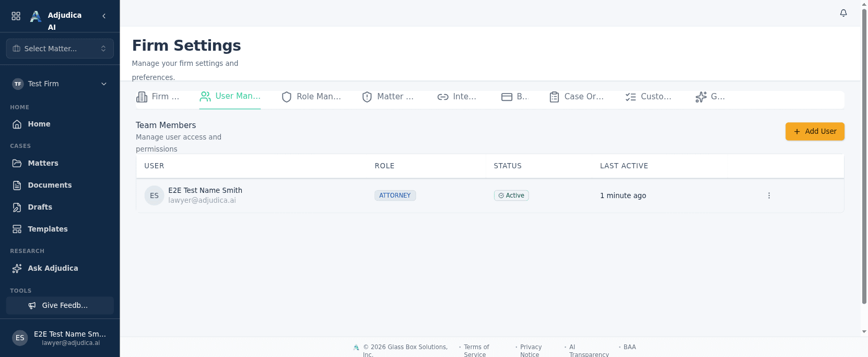This screenshot has height=357, width=868.
Task: Collapse the sidebar with the chevron
Action: pos(104,16)
